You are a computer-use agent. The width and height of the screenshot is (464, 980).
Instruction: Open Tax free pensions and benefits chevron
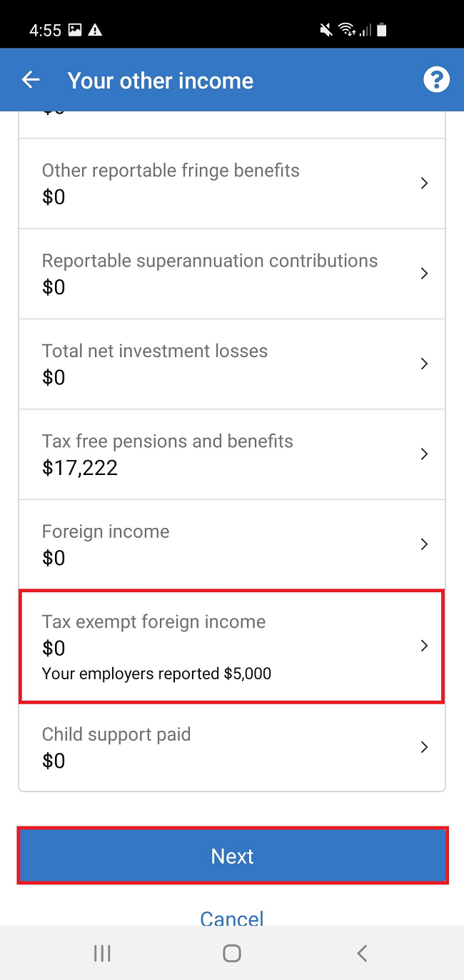424,454
